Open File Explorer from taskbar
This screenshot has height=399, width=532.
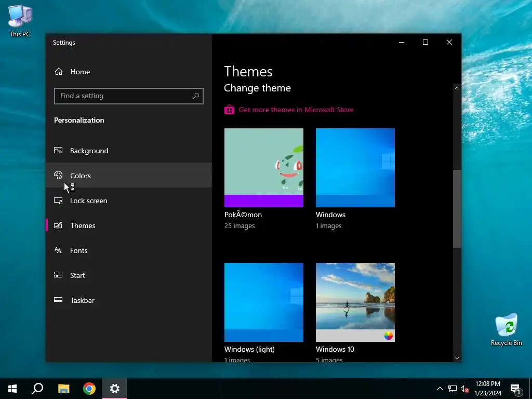click(x=63, y=389)
